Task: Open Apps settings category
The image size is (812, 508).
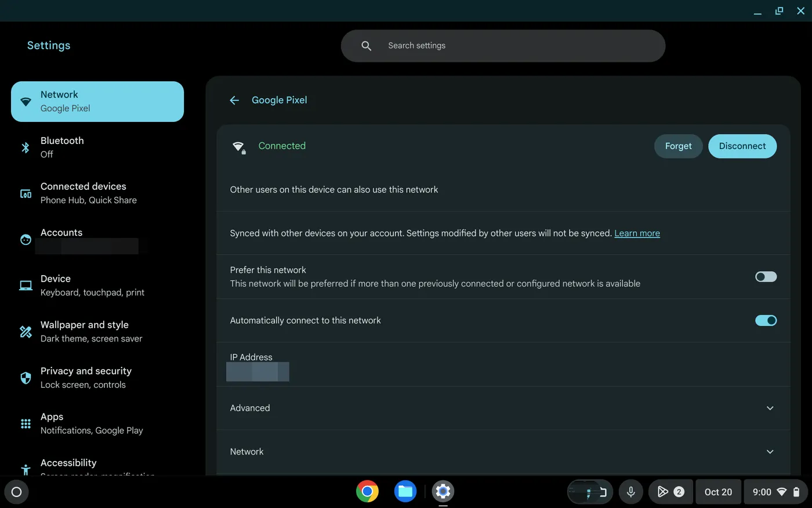Action: pyautogui.click(x=97, y=424)
